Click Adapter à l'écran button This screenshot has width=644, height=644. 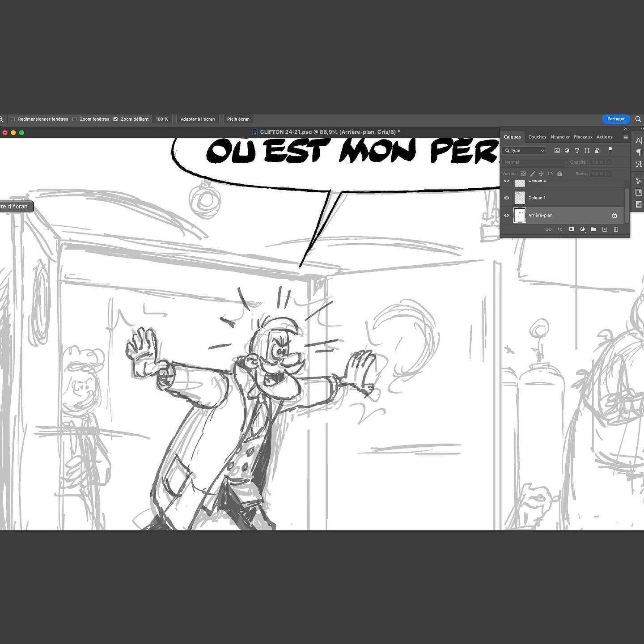pyautogui.click(x=198, y=119)
